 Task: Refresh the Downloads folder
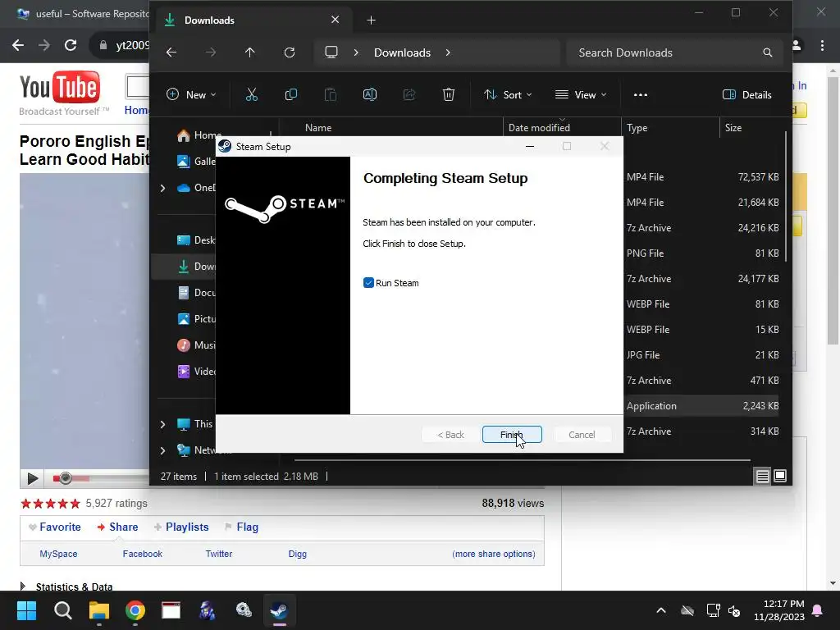(x=290, y=52)
